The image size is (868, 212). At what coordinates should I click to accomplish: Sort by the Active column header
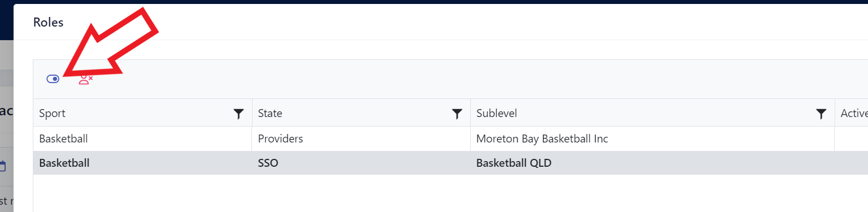(x=854, y=113)
